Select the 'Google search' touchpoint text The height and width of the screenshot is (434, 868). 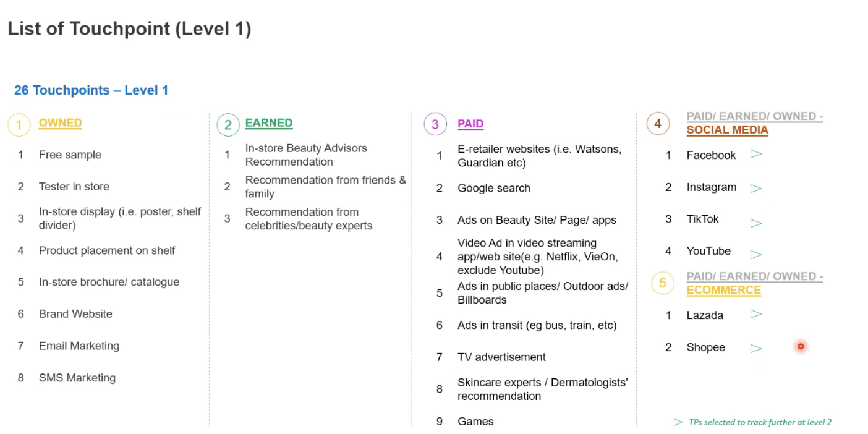coord(494,188)
